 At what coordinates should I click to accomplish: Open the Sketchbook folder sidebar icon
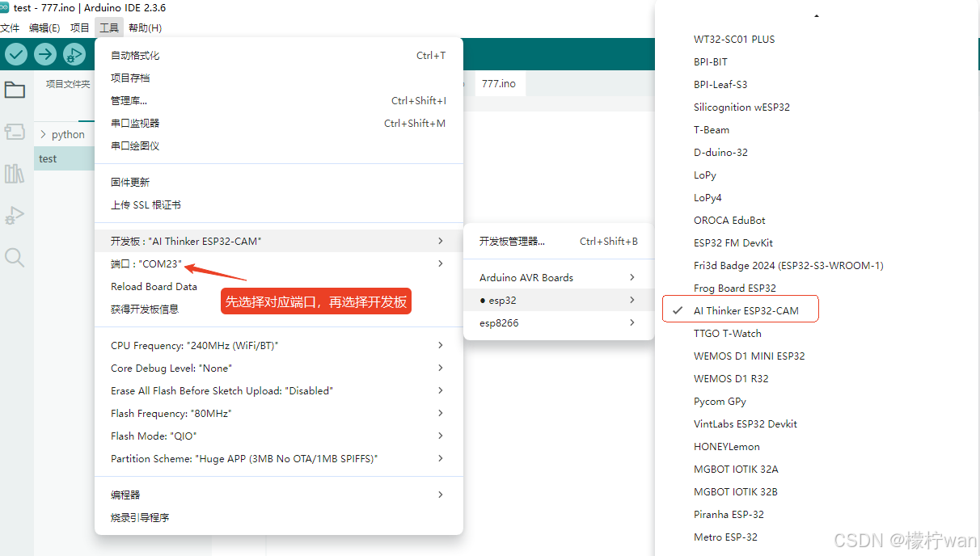(x=15, y=90)
